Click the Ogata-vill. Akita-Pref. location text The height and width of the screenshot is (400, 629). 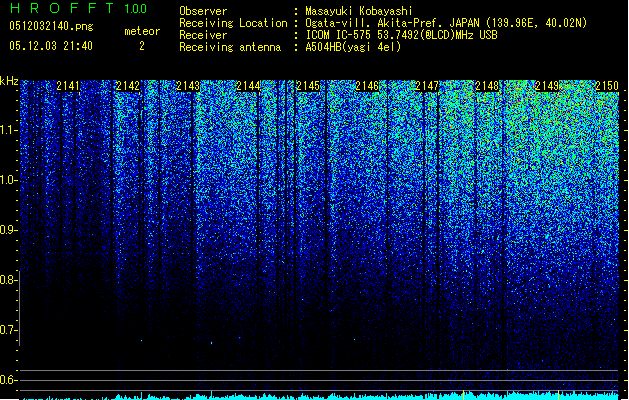pyautogui.click(x=446, y=23)
